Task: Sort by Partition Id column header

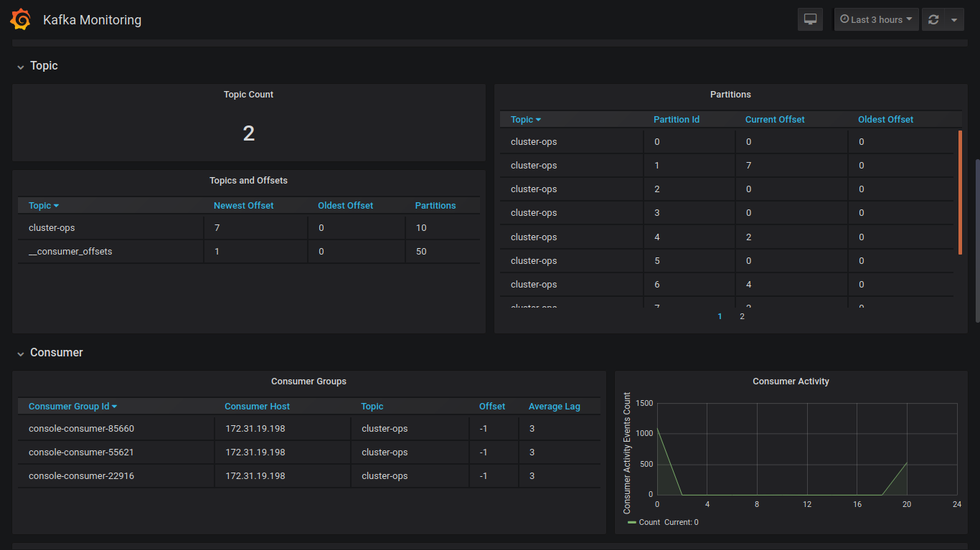Action: pos(676,120)
